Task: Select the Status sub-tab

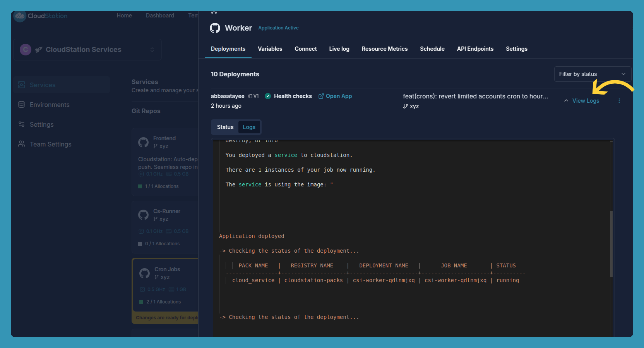Action: 225,127
